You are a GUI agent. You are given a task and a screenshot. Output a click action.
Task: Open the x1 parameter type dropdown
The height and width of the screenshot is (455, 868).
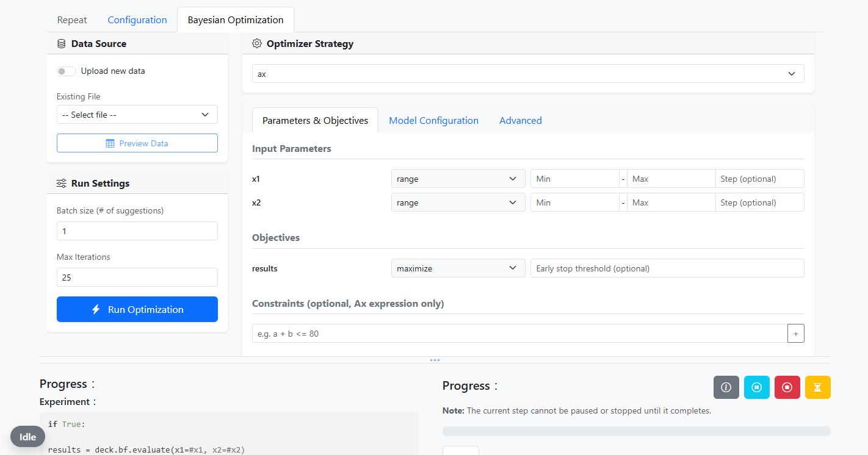pos(458,179)
